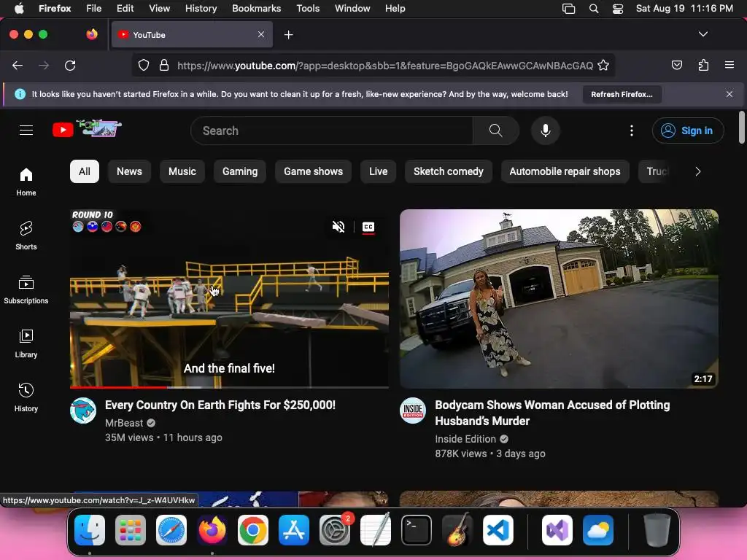Open the YouTube hamburger guide menu
Image resolution: width=747 pixels, height=560 pixels.
pyautogui.click(x=26, y=130)
